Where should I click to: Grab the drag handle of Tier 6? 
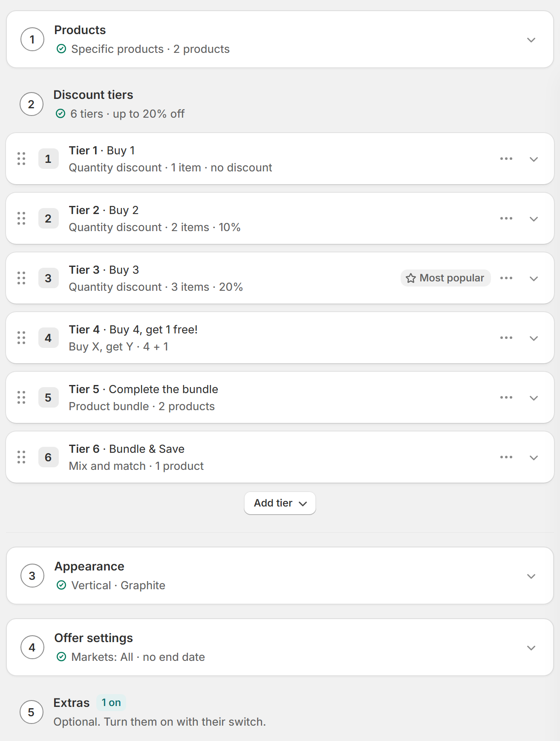click(21, 457)
